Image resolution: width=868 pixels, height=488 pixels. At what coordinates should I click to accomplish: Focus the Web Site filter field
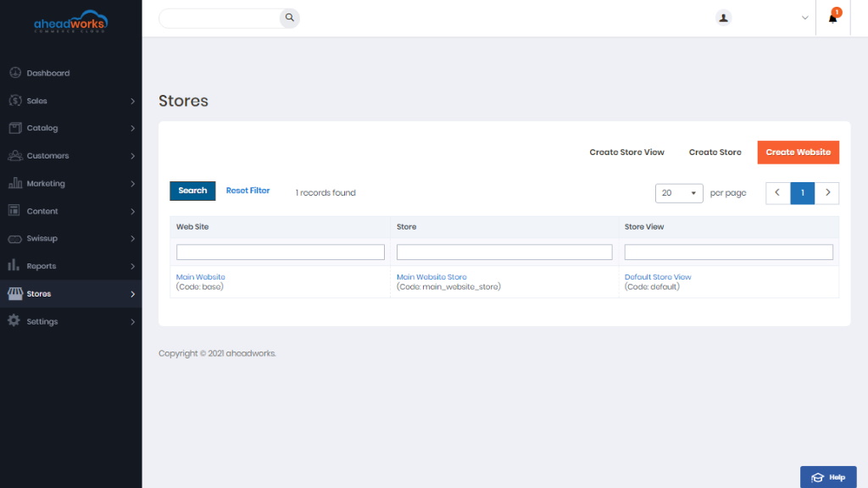click(x=280, y=252)
